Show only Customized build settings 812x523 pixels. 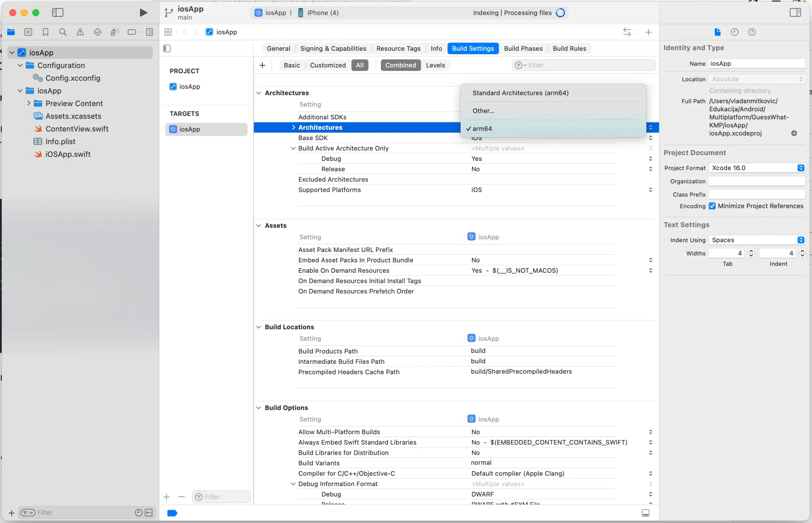tap(328, 65)
